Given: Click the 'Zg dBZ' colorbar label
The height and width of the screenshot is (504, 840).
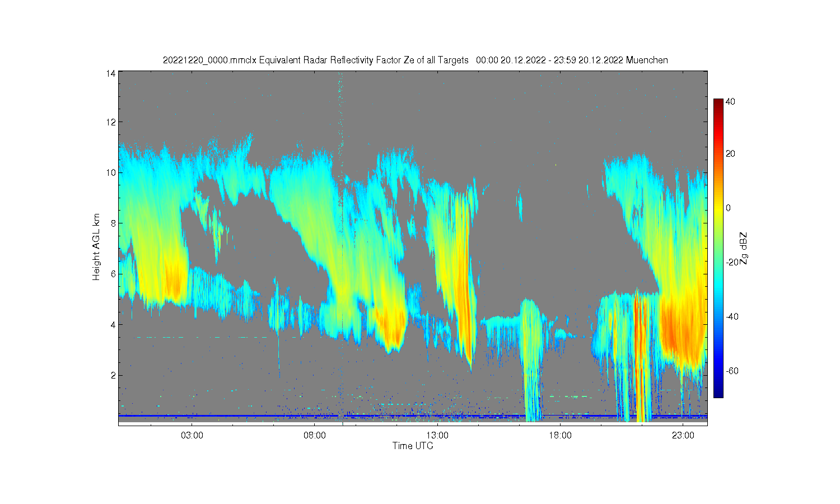Looking at the screenshot, I should 743,248.
